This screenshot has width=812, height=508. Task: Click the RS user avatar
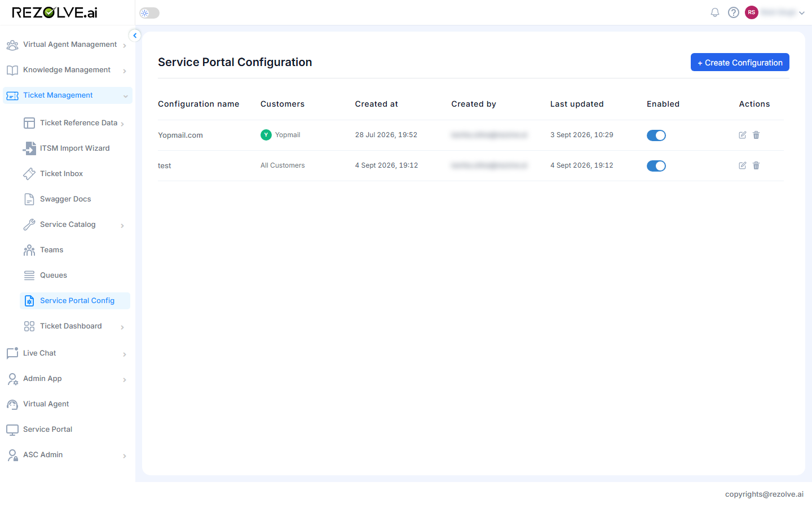(x=752, y=12)
